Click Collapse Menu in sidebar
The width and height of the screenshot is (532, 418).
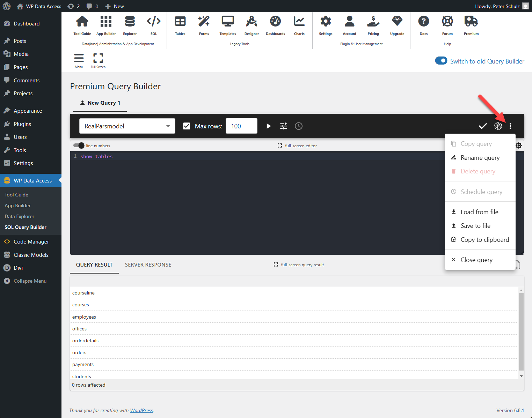(x=31, y=281)
